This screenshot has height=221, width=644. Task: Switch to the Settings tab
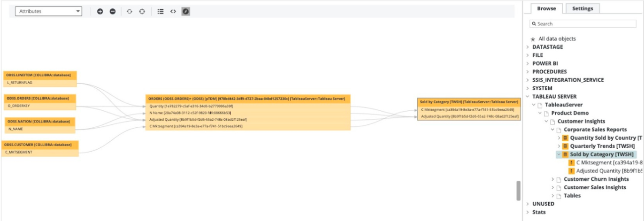(x=582, y=8)
